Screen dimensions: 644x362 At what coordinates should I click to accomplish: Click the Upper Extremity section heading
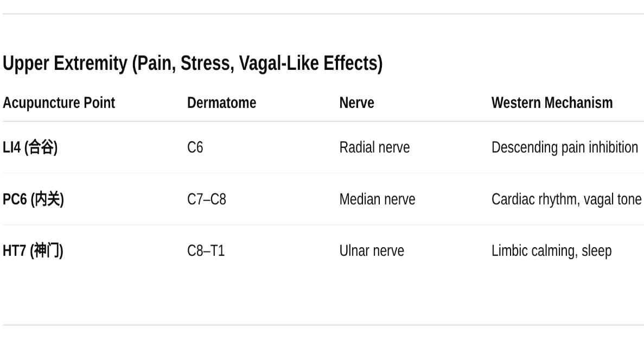[193, 63]
